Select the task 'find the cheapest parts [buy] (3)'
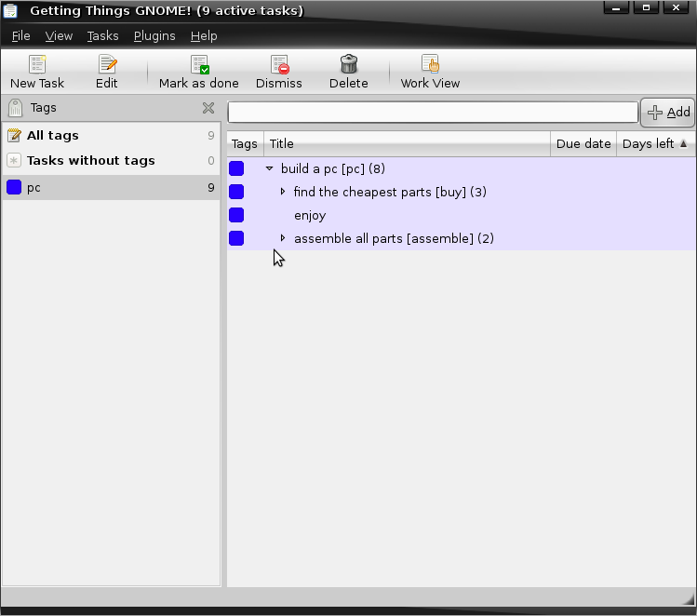The width and height of the screenshot is (697, 616). tap(390, 192)
